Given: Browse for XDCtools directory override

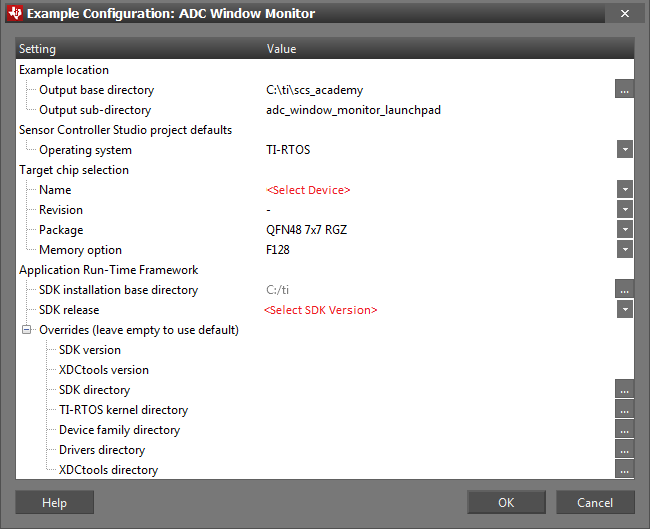Looking at the screenshot, I should click(624, 470).
